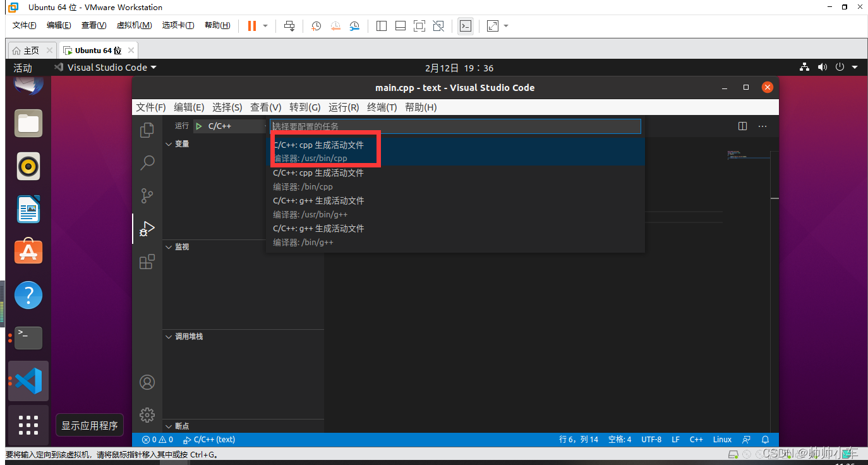Change the UTF-8 file encoding
Image resolution: width=868 pixels, height=465 pixels.
click(651, 440)
